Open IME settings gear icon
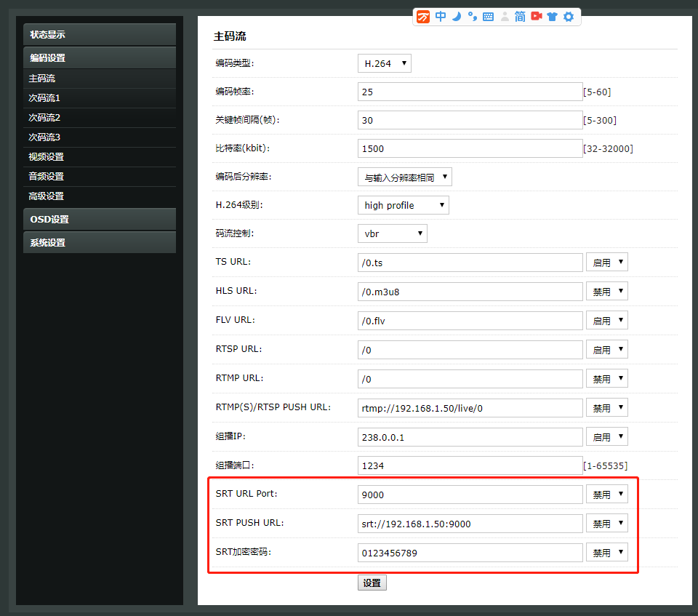The width and height of the screenshot is (698, 616). [x=569, y=17]
